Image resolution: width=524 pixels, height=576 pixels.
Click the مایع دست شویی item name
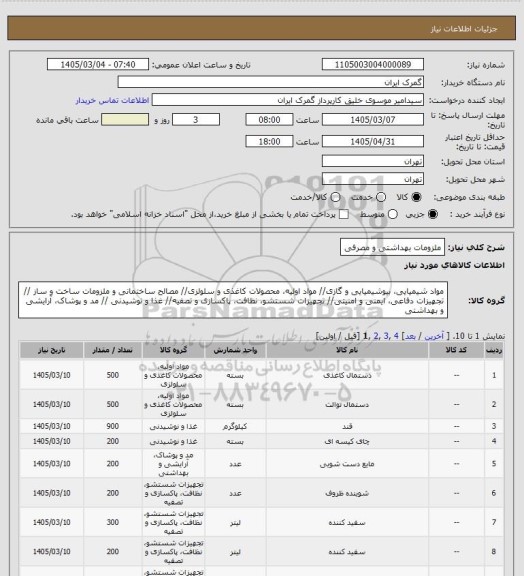347,464
